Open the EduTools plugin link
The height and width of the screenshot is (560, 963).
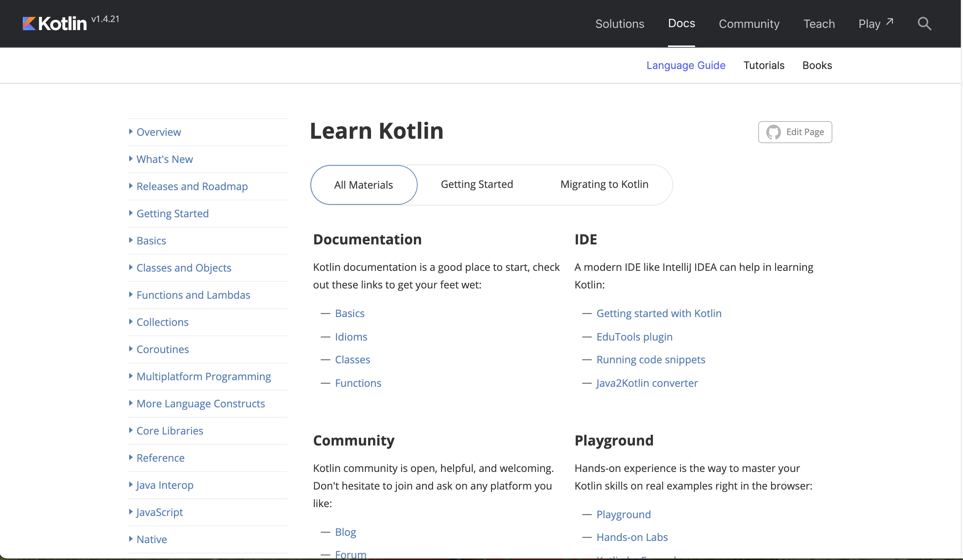pos(635,337)
